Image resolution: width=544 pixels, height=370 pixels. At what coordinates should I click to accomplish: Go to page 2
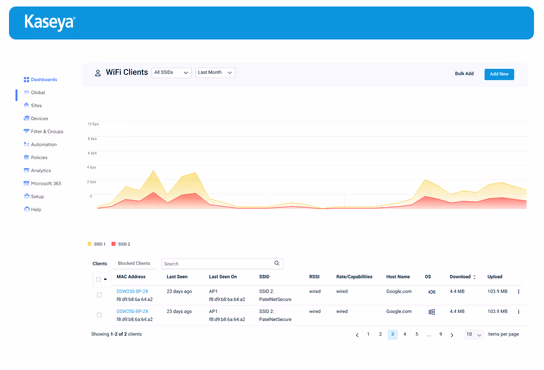point(380,334)
